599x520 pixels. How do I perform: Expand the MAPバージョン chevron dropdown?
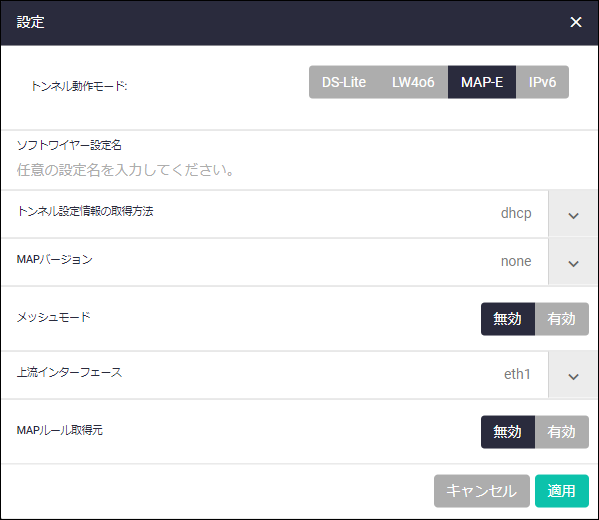tap(573, 262)
